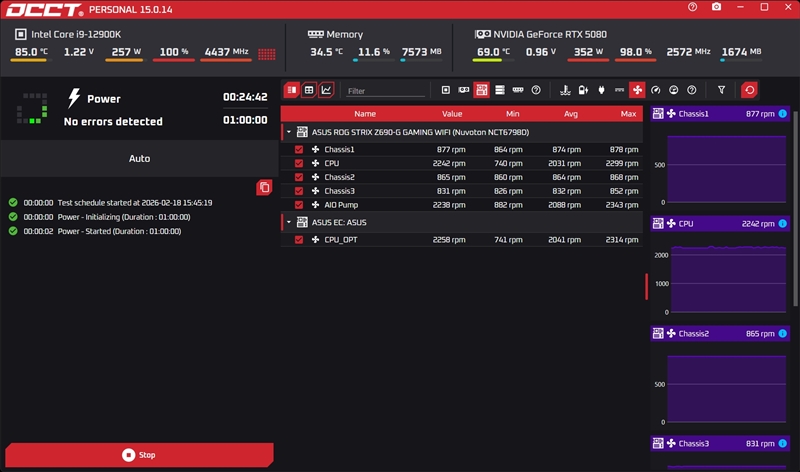Toggle storage drives filter icon
Viewport: 800px width, 472px height.
coord(500,90)
